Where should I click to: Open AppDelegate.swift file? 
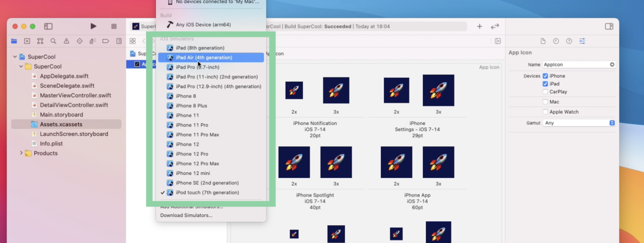click(x=64, y=76)
